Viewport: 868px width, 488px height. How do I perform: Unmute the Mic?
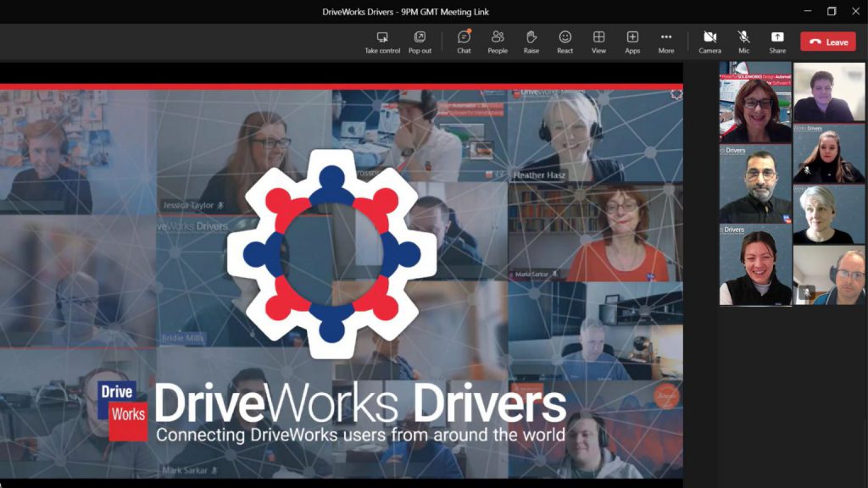coord(744,42)
